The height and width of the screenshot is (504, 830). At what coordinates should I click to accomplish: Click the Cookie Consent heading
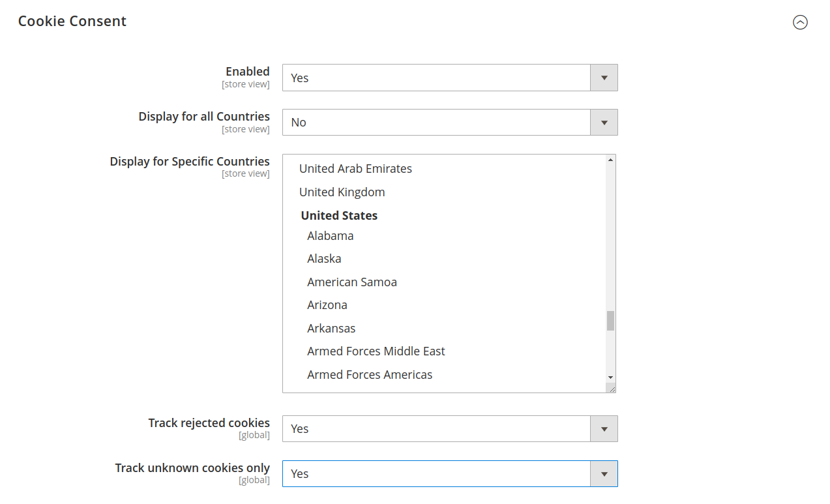[72, 22]
